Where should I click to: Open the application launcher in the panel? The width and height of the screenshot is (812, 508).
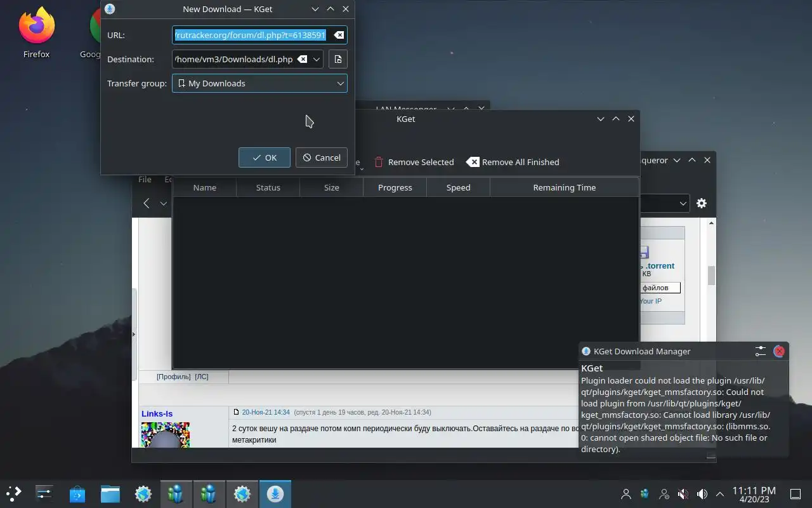pos(13,493)
